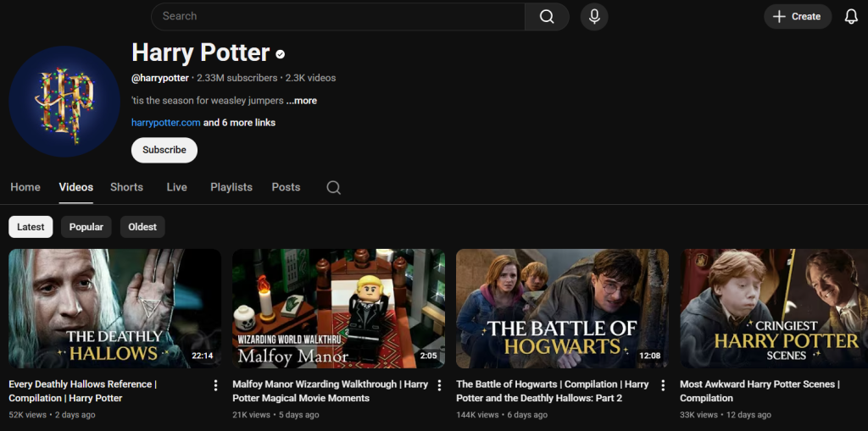The image size is (868, 431).
Task: Click 21K views 5 days ago text
Action: tap(275, 414)
